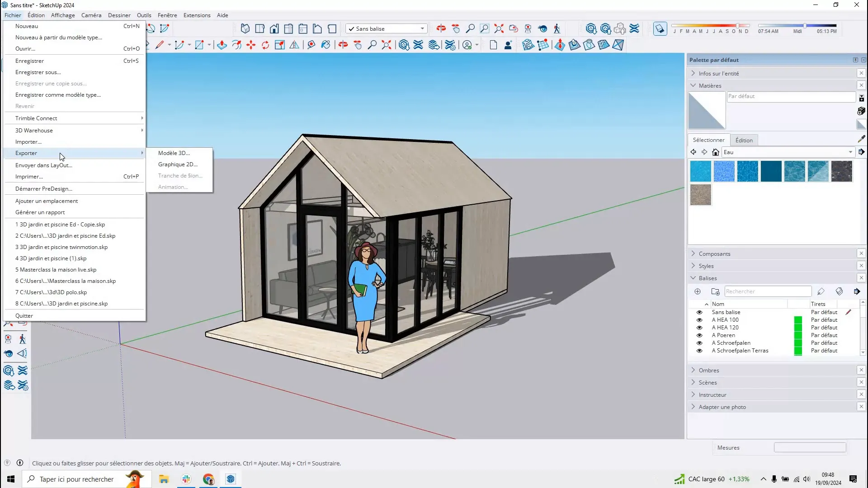Select the Move tool
The image size is (868, 488).
tap(251, 45)
